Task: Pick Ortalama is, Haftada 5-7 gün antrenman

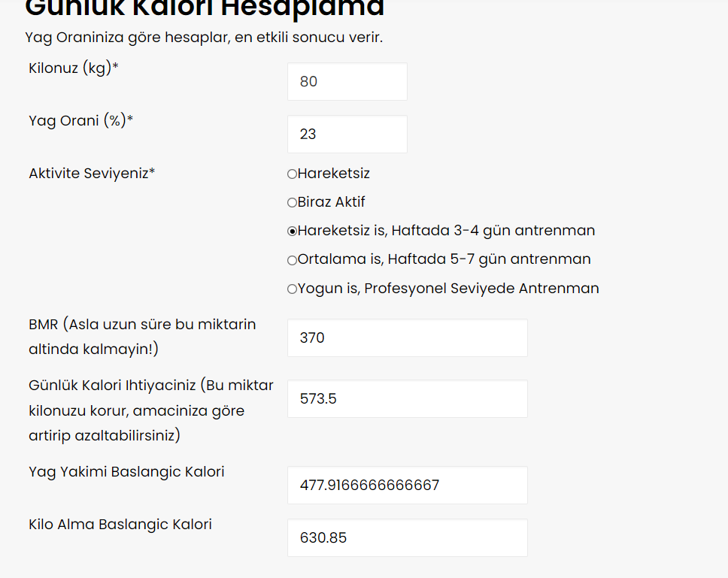Action: pos(292,260)
